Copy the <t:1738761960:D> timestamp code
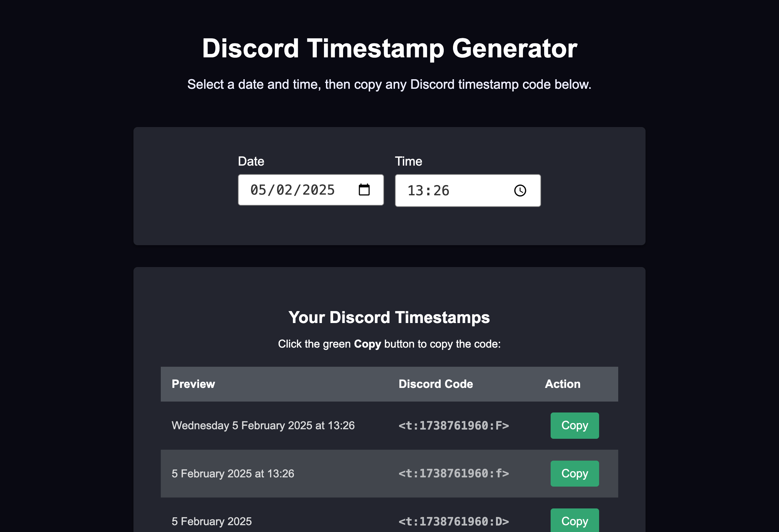 tap(575, 520)
